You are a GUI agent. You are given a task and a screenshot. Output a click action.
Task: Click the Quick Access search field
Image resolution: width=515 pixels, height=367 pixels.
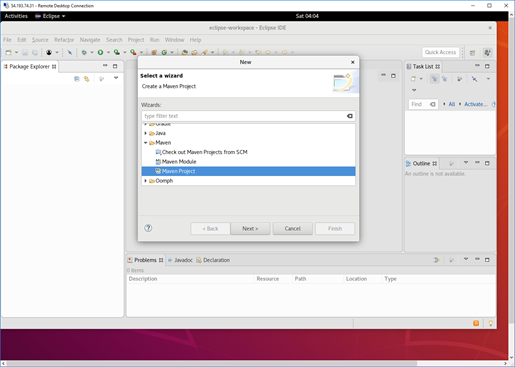point(440,52)
